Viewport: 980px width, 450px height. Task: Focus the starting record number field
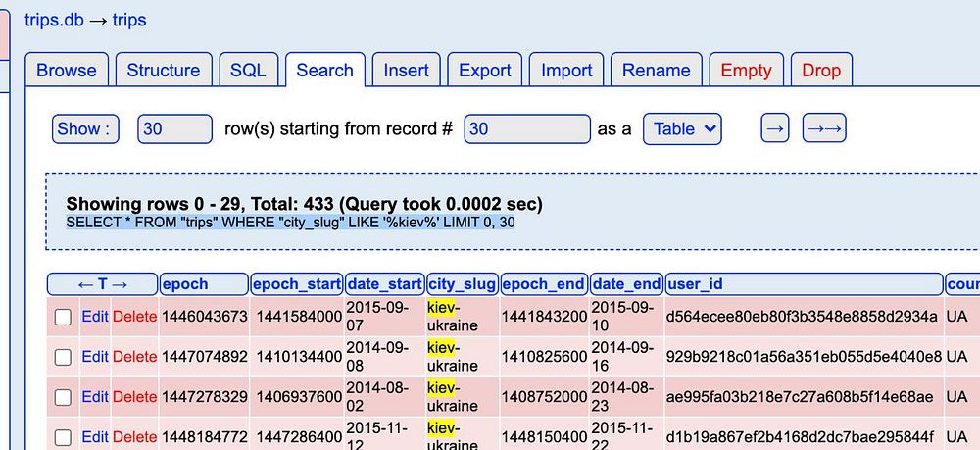pos(527,128)
